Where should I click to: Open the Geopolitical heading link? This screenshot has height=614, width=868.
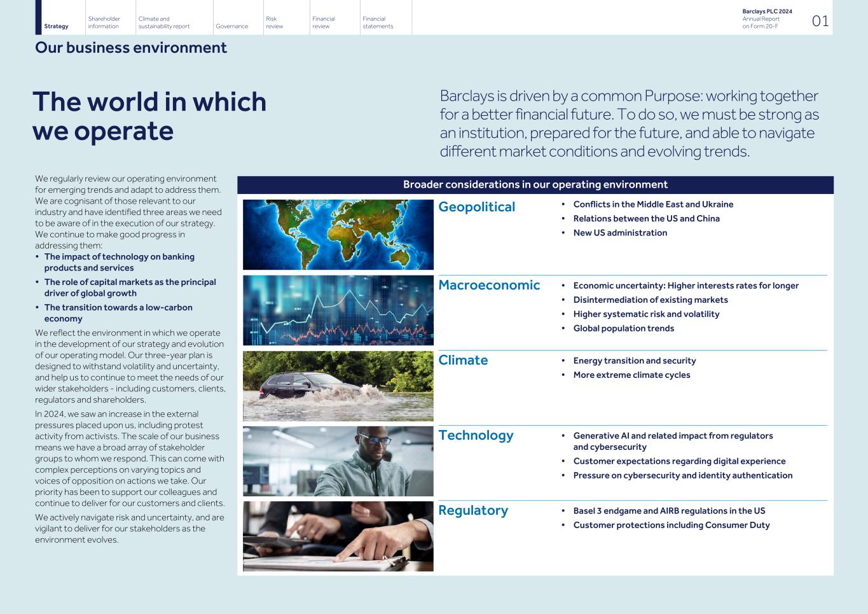478,207
